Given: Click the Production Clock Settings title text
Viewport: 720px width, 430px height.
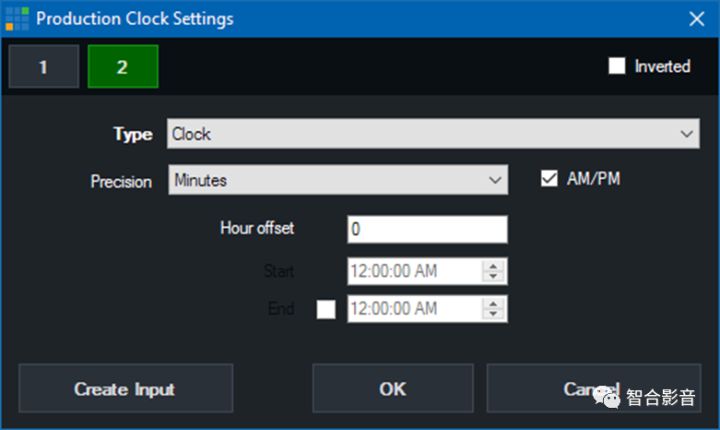Looking at the screenshot, I should [135, 18].
